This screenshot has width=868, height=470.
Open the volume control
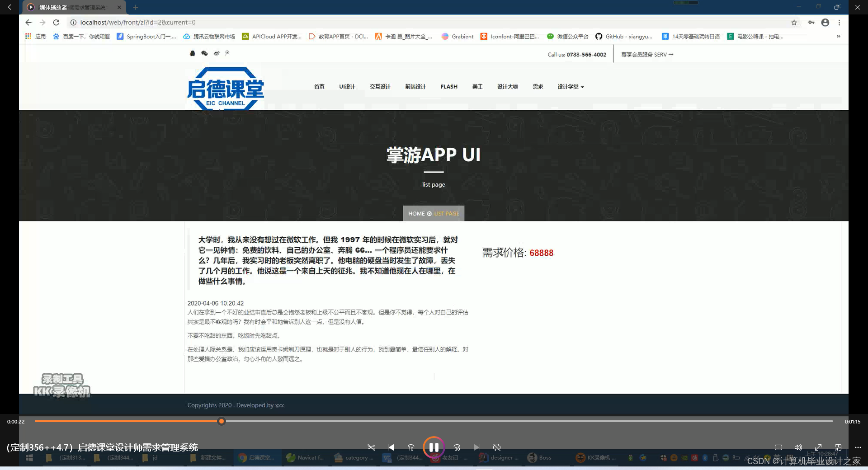(798, 447)
